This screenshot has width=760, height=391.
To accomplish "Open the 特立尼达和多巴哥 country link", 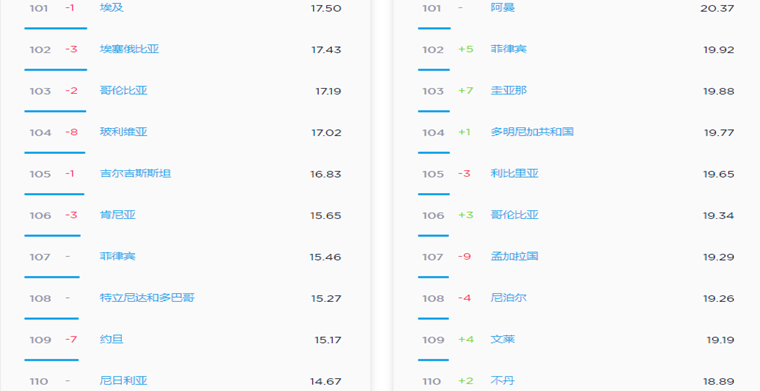I will (x=147, y=297).
